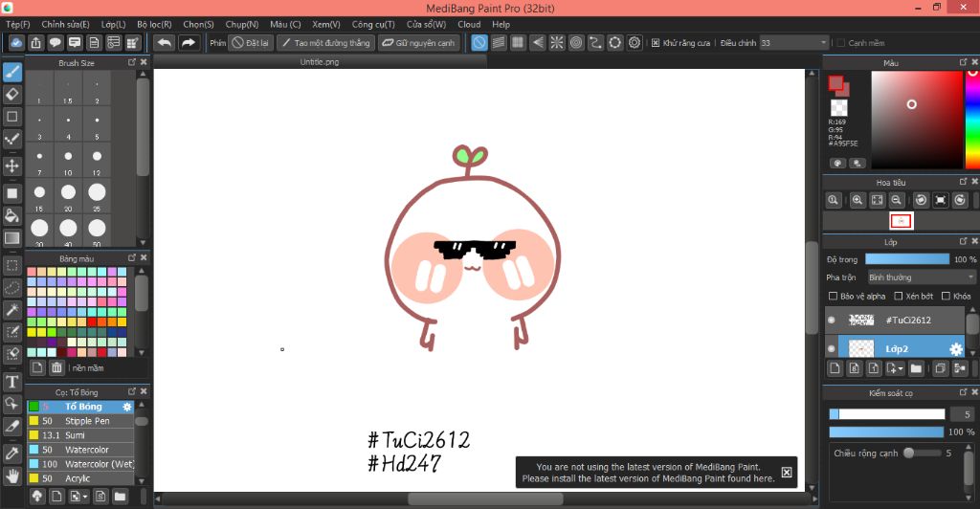Enable Khóa layer lock checkbox

tap(946, 296)
